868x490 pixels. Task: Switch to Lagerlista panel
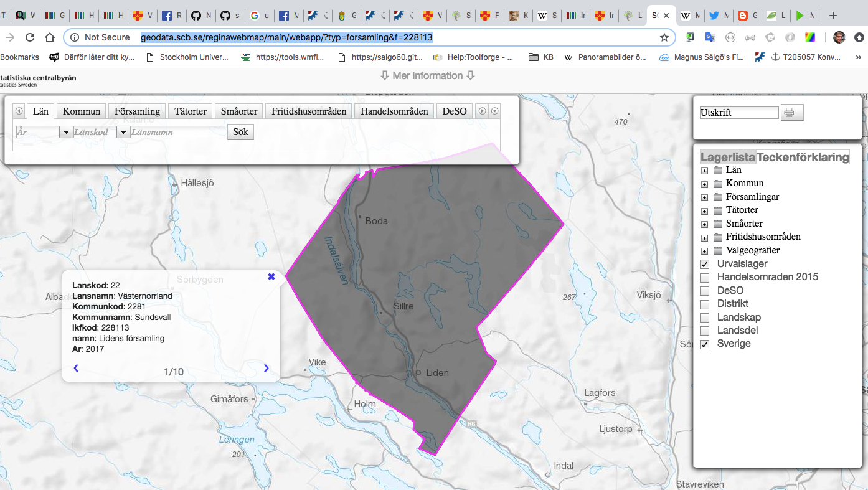(728, 158)
